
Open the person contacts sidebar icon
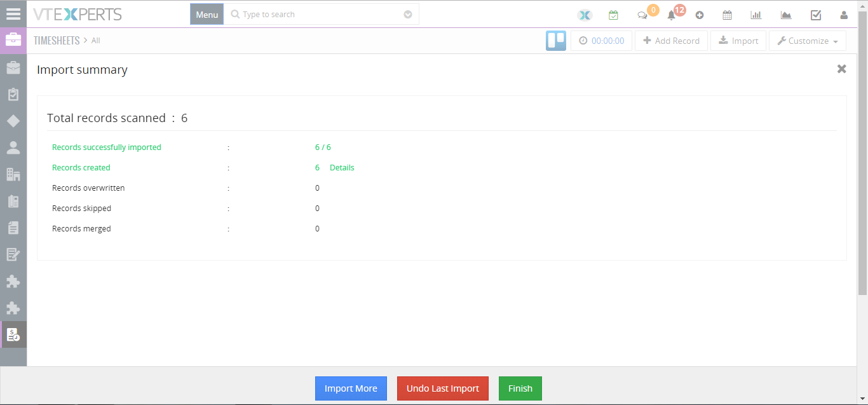(x=13, y=148)
